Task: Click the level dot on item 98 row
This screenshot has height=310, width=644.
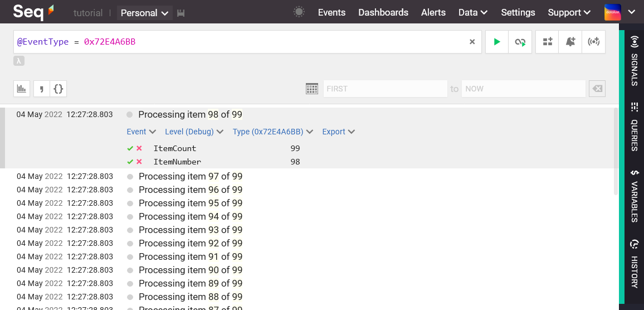Action: 130,115
